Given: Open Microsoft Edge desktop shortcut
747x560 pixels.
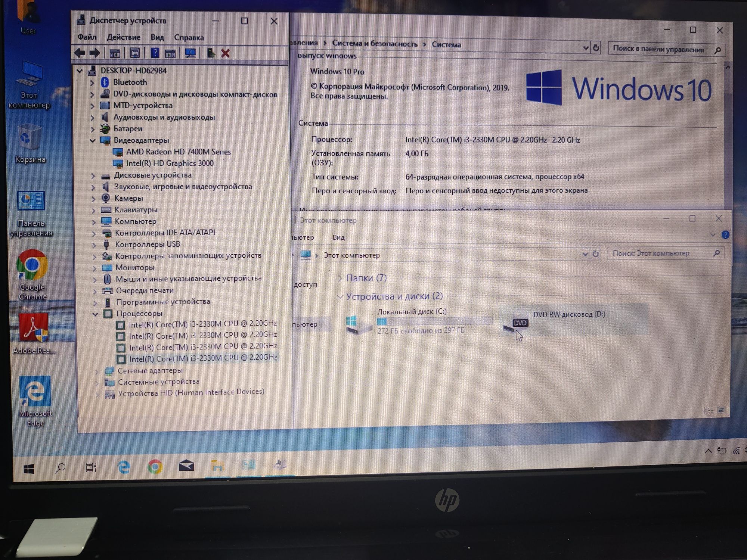Looking at the screenshot, I should click(35, 401).
